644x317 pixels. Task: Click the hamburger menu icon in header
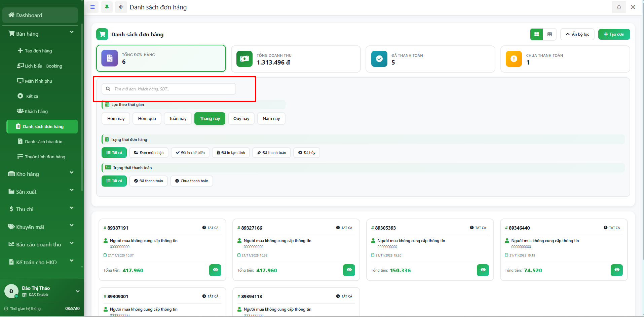92,7
